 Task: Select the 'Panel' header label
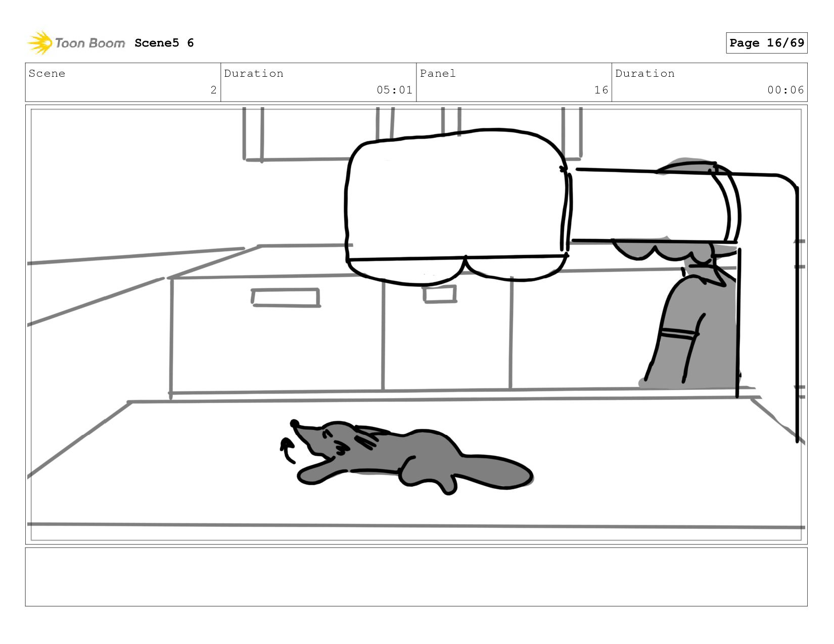(438, 73)
